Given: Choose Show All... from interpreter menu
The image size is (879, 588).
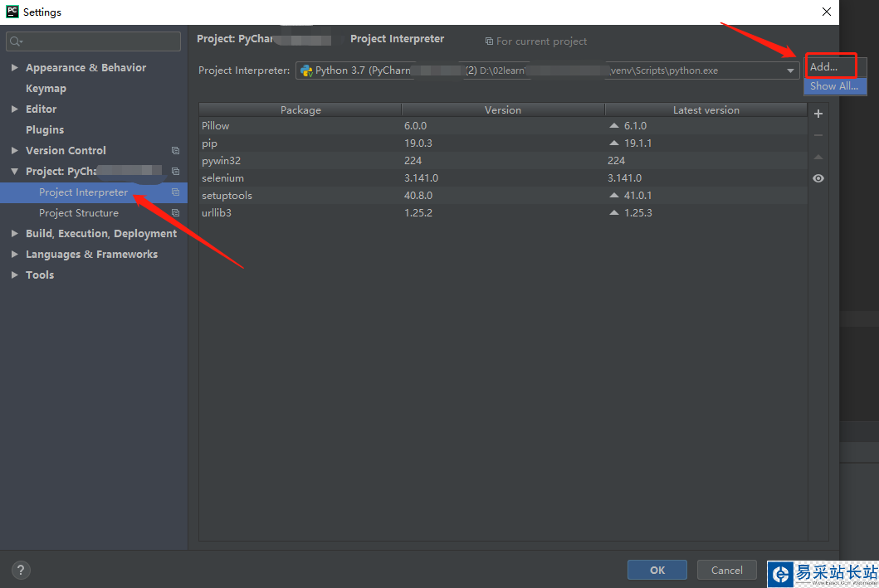Looking at the screenshot, I should [x=835, y=86].
